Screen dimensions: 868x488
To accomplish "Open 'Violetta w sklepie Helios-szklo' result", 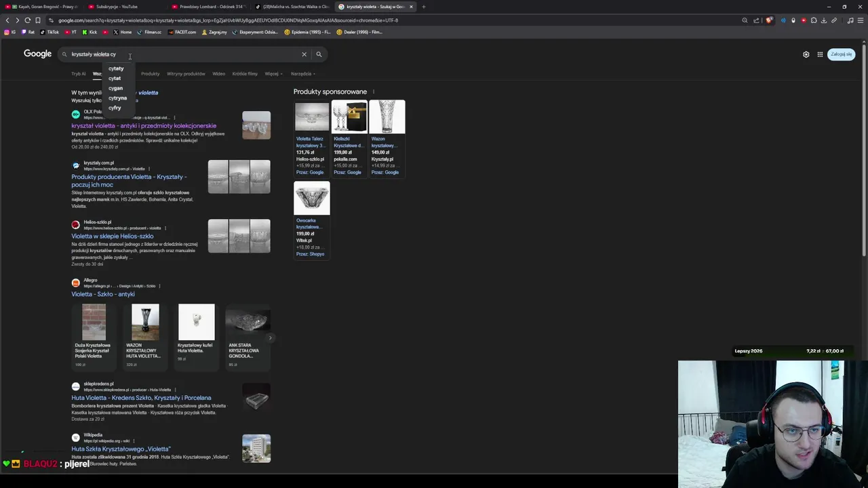I will point(113,237).
